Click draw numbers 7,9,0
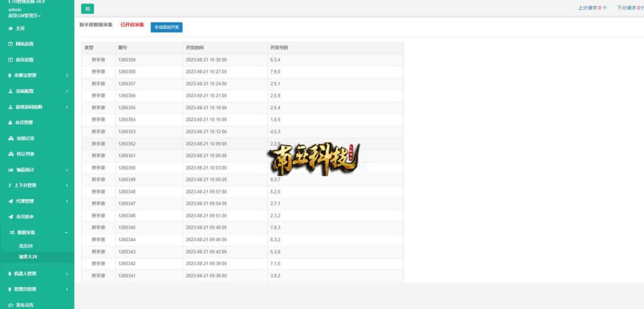 point(275,72)
